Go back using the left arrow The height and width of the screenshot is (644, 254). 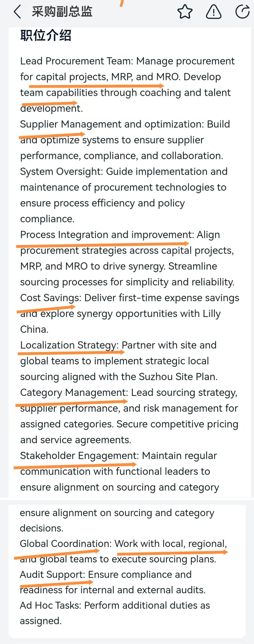17,12
